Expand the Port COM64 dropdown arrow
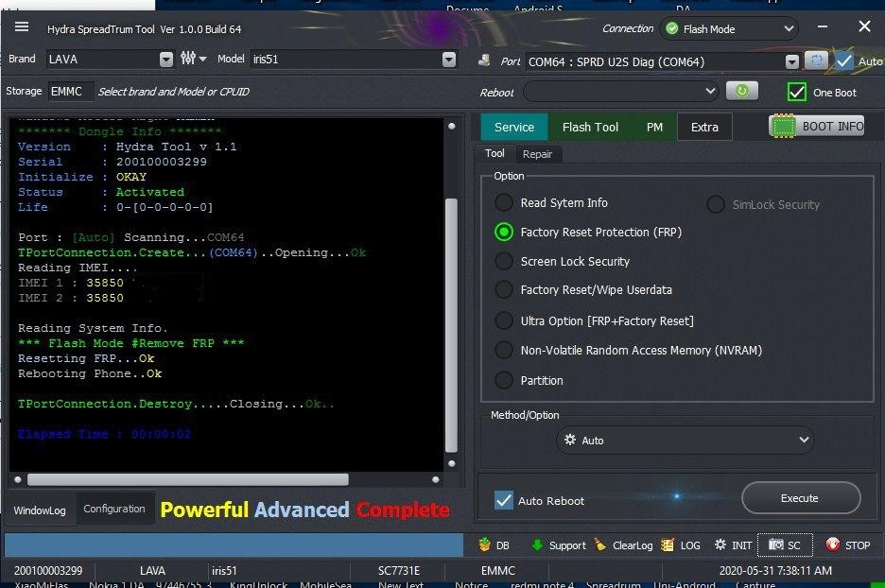Viewport: 885px width, 588px height. [792, 61]
